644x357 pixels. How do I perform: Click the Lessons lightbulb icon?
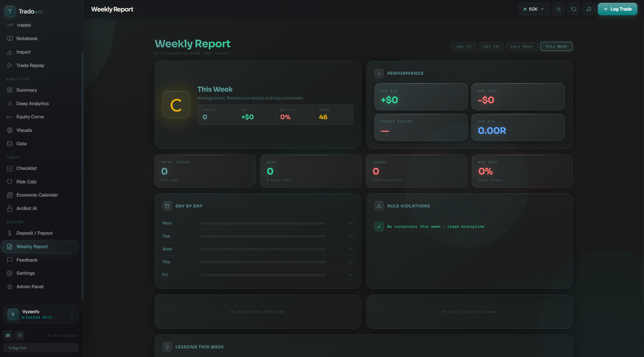click(x=167, y=347)
